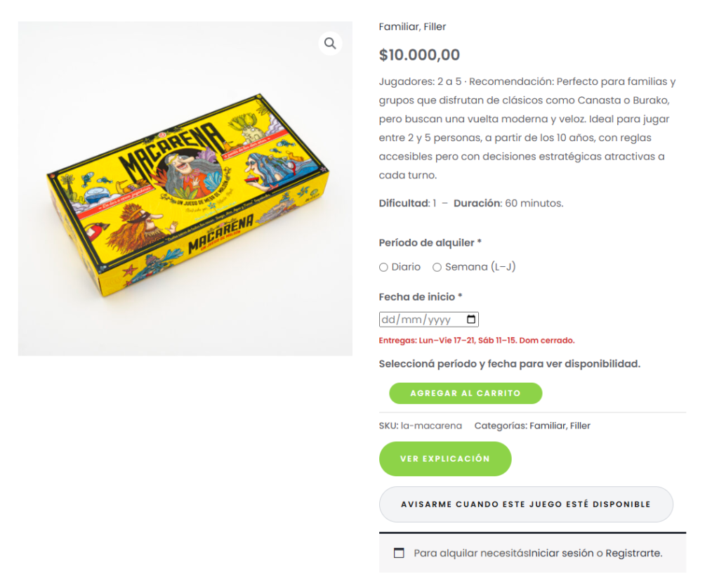The width and height of the screenshot is (719, 588).
Task: Open the Registrarte link
Action: tap(633, 553)
